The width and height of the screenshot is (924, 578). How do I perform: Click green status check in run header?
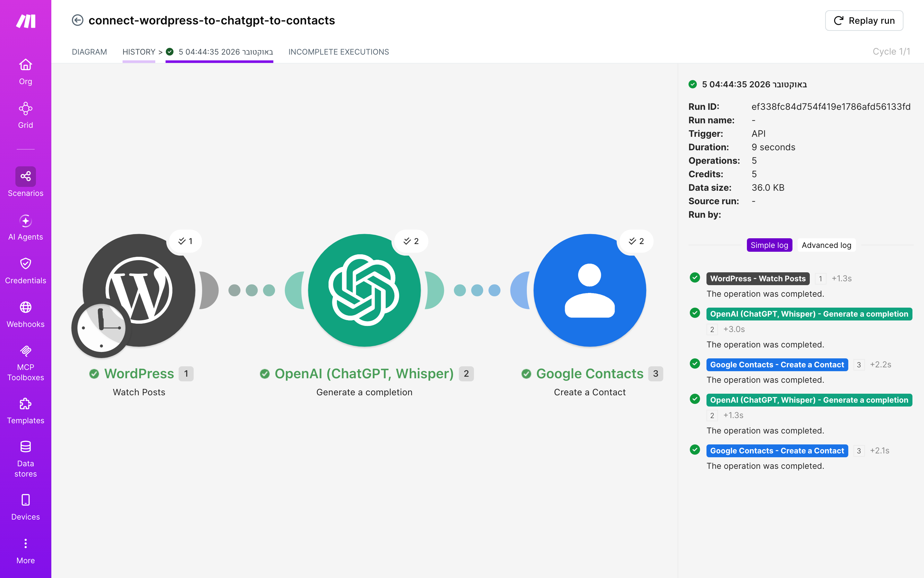(693, 84)
